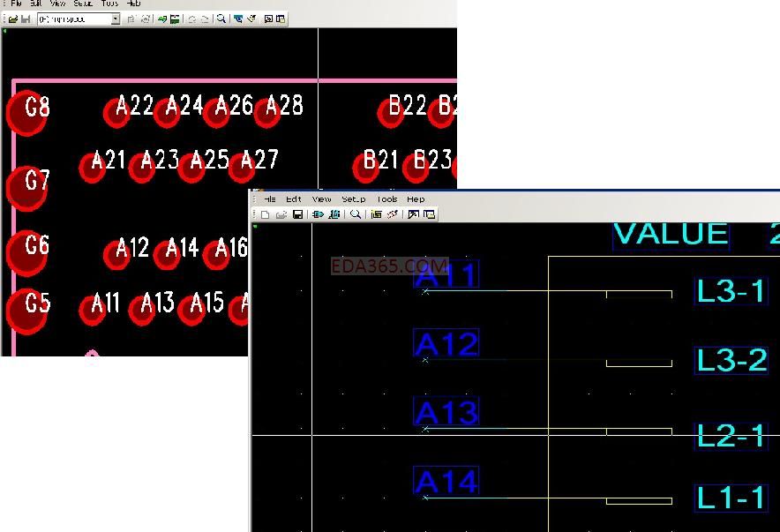Screen dimensions: 780x532
Task: Click net label L3-2 in schematic
Action: pyautogui.click(x=731, y=361)
